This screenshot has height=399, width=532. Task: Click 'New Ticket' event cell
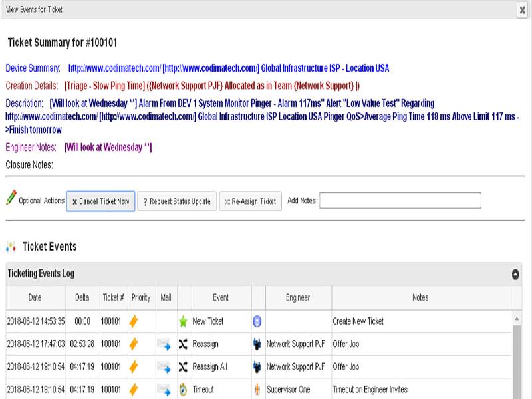tap(221, 321)
